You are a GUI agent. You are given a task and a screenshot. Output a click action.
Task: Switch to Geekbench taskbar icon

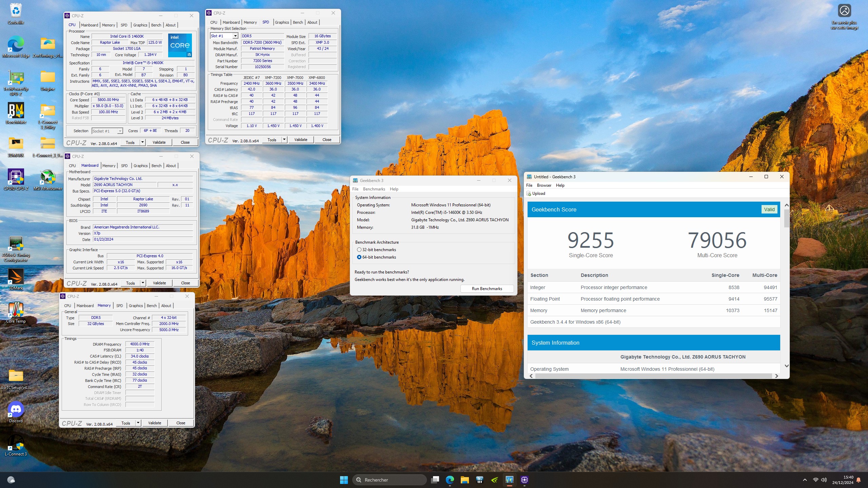(x=509, y=480)
